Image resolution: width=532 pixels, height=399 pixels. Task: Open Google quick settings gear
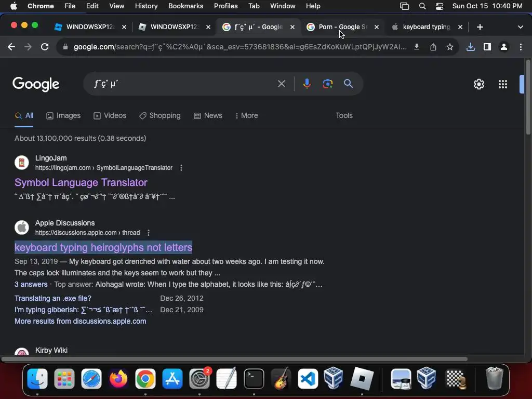tap(478, 84)
